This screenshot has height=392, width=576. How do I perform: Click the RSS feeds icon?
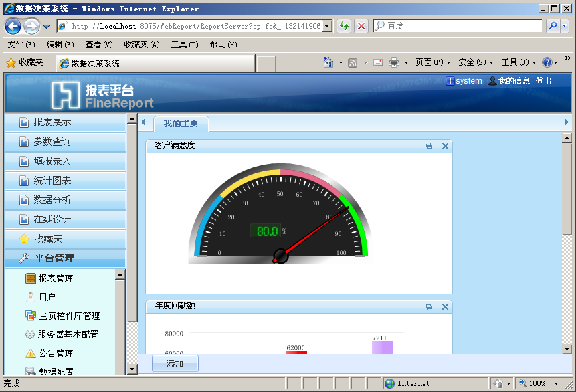point(353,63)
